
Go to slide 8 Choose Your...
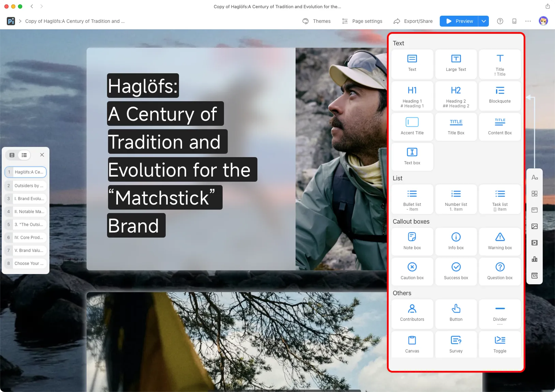click(26, 263)
